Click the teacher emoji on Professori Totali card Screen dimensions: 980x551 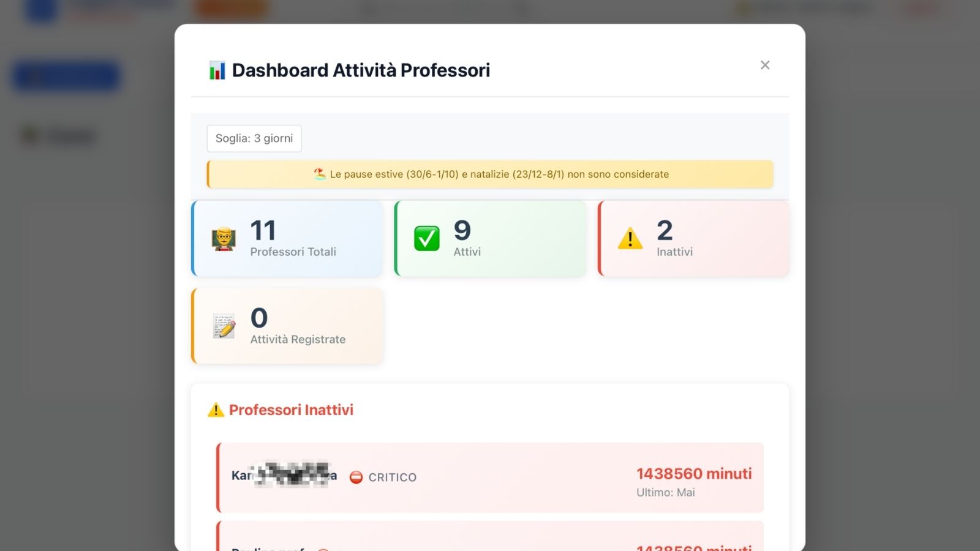click(224, 239)
